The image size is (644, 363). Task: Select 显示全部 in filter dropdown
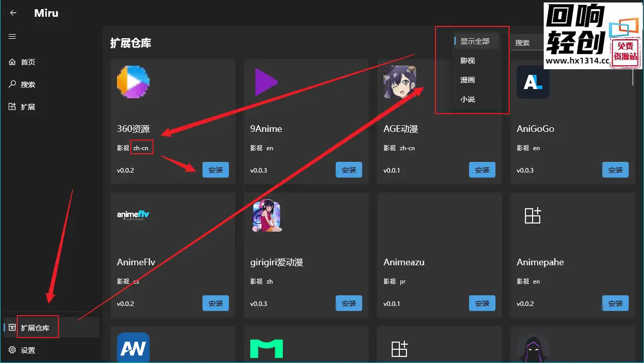coord(475,41)
